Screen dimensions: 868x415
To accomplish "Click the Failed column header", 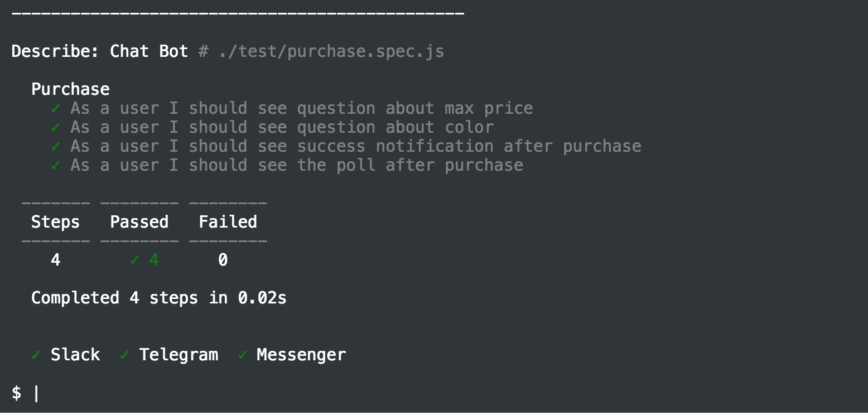I will (x=228, y=222).
